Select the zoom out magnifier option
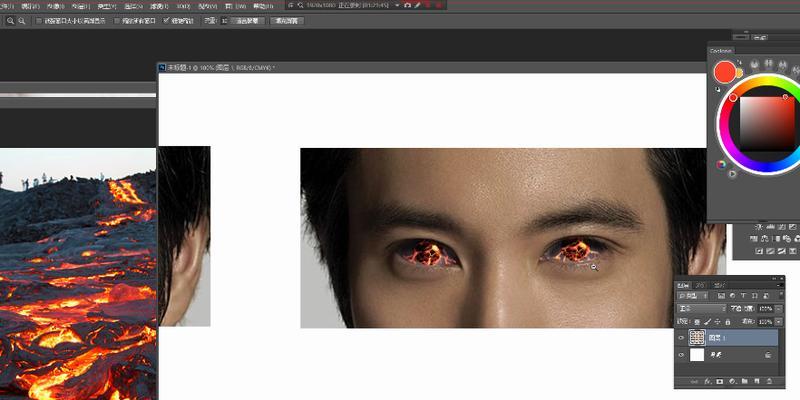Screen dimensions: 800x400 tap(21, 21)
